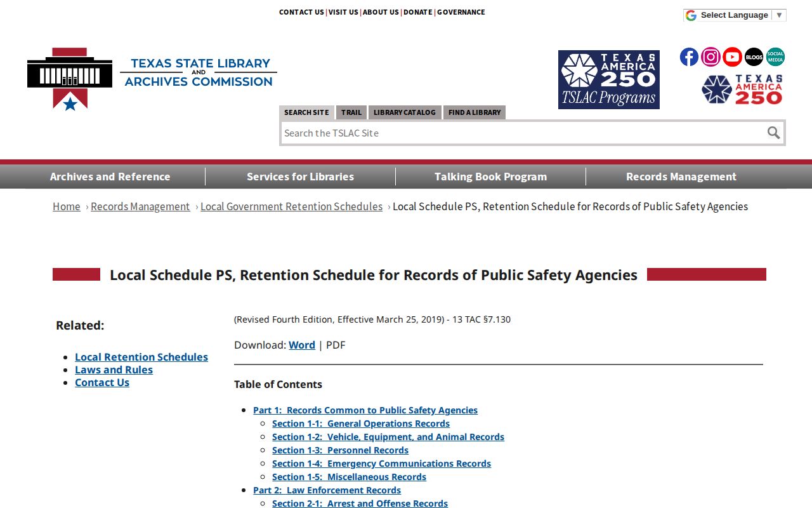Click the Search the TSLAC Site field
Image resolution: width=812 pixels, height=508 pixels.
(x=523, y=133)
